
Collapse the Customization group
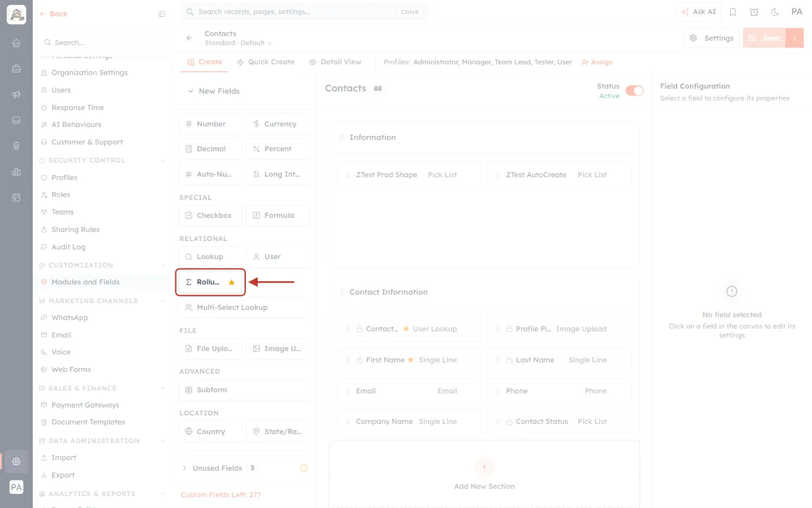pos(163,265)
